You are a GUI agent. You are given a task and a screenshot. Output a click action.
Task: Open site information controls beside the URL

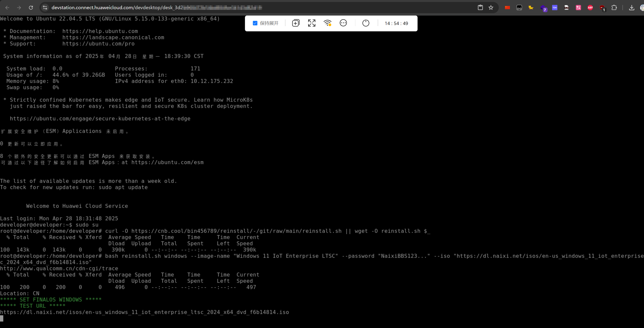point(45,7)
